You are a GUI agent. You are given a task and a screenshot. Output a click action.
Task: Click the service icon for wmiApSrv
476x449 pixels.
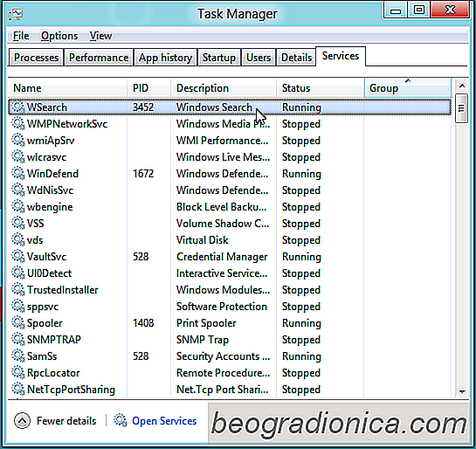[x=18, y=141]
